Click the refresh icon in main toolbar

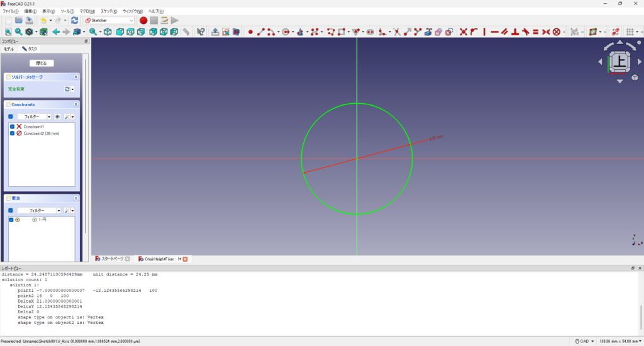(x=74, y=20)
